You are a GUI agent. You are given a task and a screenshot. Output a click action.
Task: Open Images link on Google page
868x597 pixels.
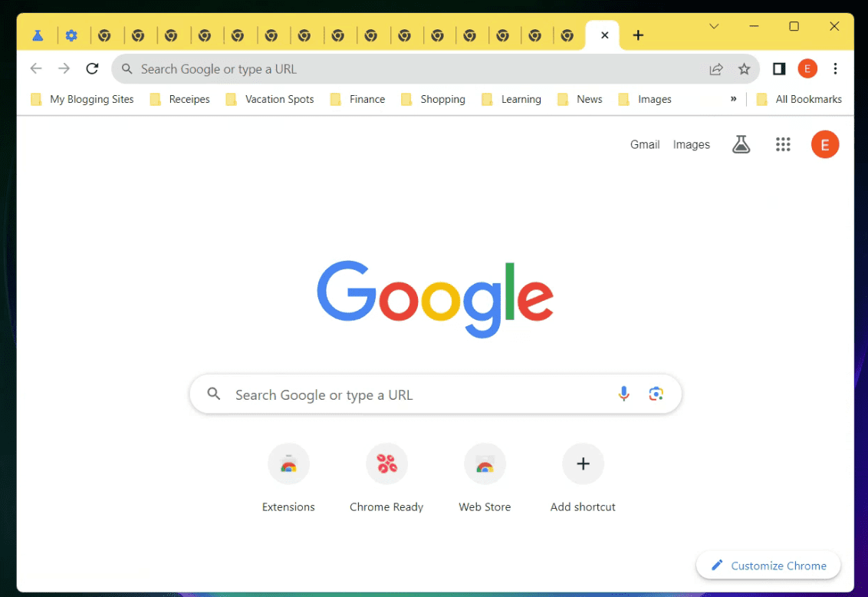click(692, 144)
